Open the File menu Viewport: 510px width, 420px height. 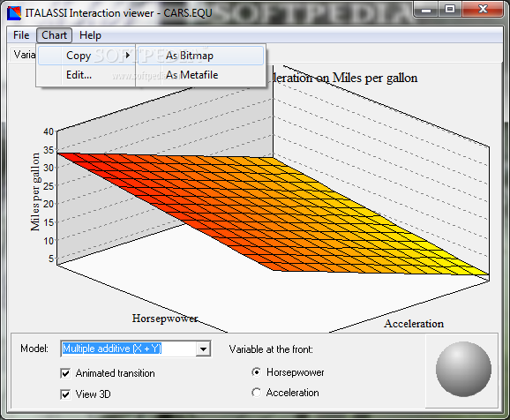[x=21, y=35]
